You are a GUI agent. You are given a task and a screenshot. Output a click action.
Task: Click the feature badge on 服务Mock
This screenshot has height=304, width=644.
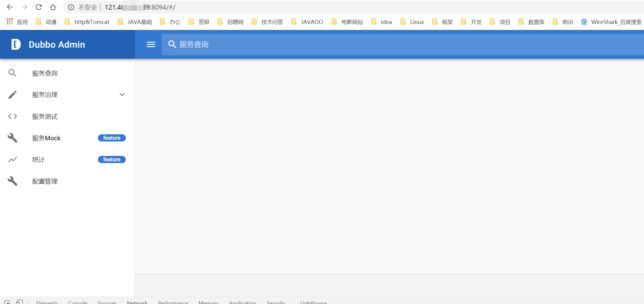pyautogui.click(x=112, y=138)
